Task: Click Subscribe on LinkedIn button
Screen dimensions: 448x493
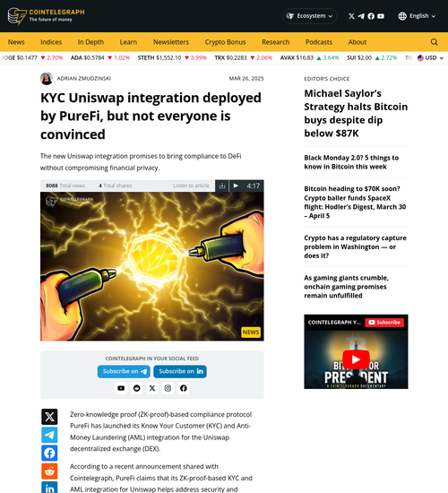Action: [180, 371]
